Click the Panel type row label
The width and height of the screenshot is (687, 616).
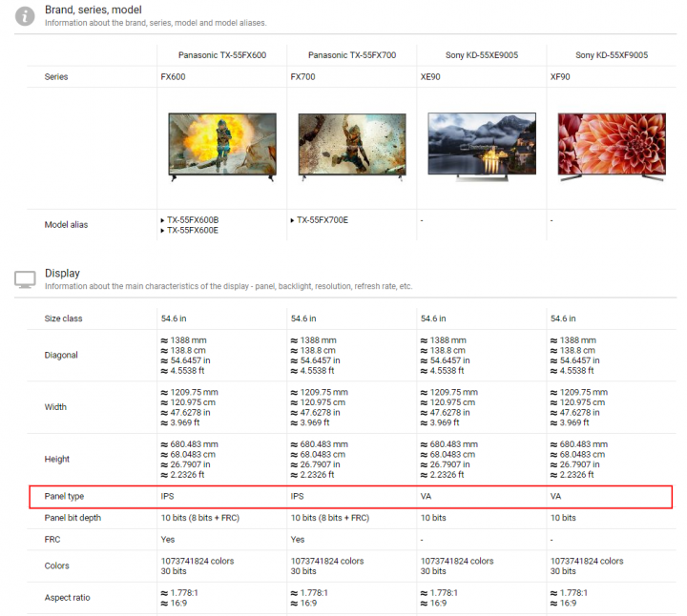tap(64, 497)
